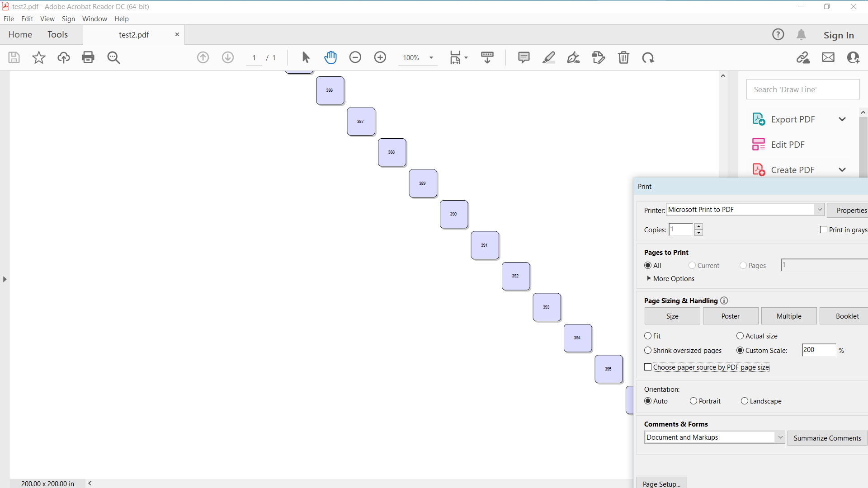The height and width of the screenshot is (488, 868).
Task: Open the Edit menu
Action: click(27, 19)
